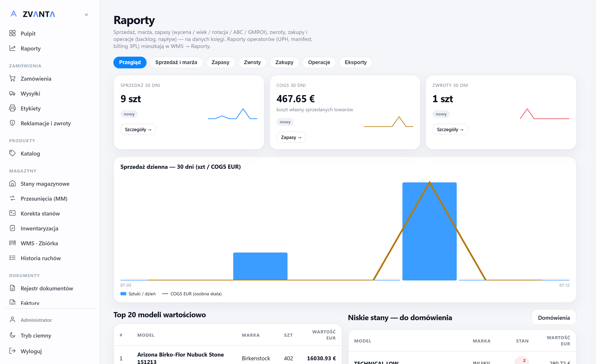Click "nowy" badge in Zwroty card

click(441, 114)
